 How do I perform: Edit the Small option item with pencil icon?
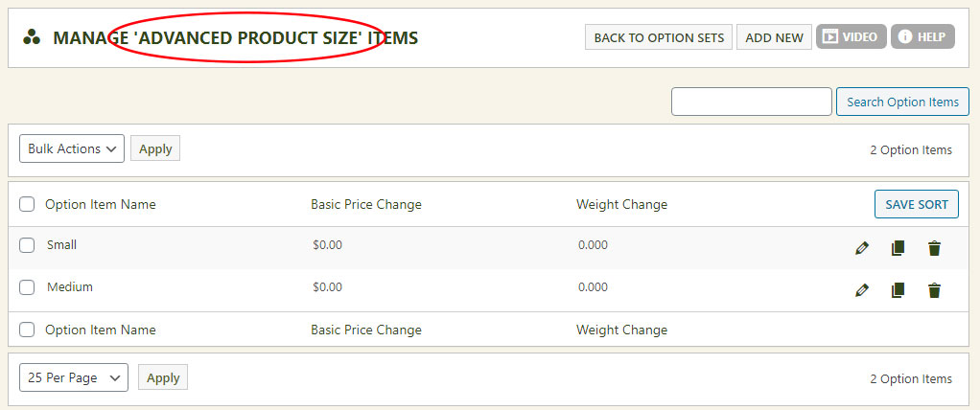click(x=861, y=248)
